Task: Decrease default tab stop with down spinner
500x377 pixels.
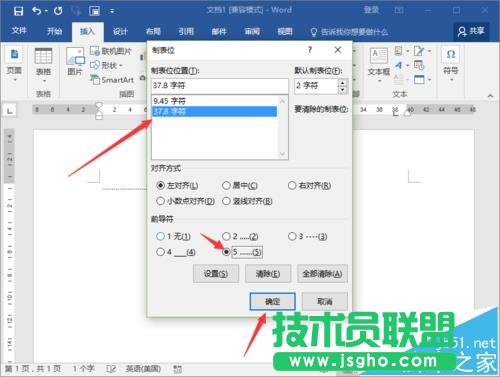Action: 343,90
